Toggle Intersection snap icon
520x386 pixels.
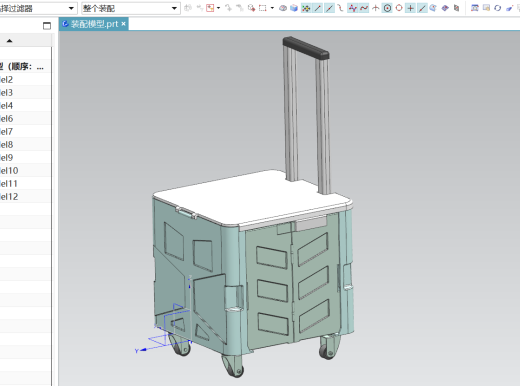pyautogui.click(x=376, y=8)
